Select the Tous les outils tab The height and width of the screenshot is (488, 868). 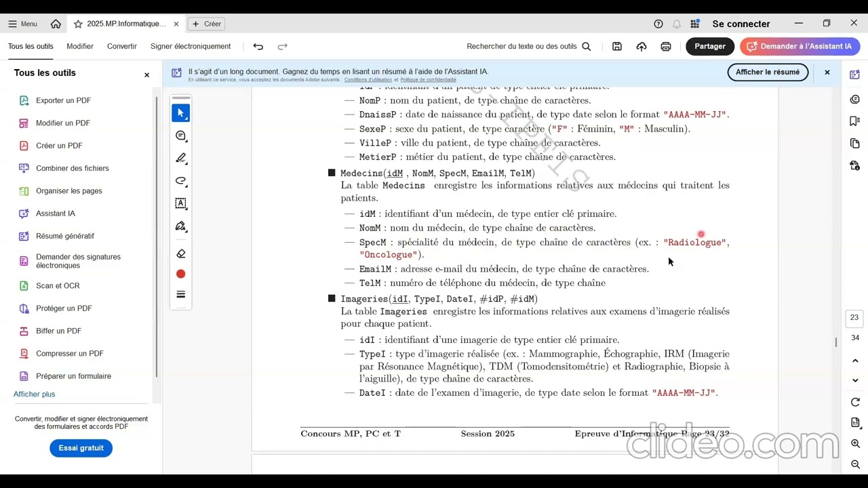[31, 46]
